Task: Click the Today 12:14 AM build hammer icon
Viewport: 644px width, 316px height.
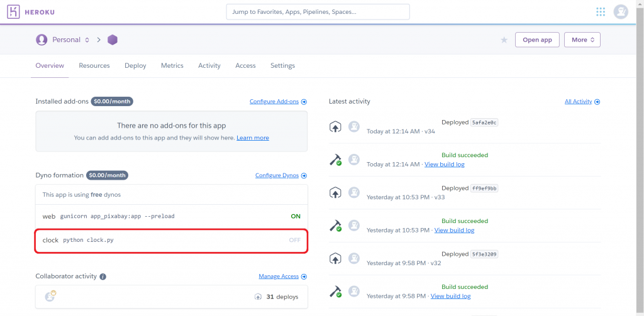Action: coord(336,160)
